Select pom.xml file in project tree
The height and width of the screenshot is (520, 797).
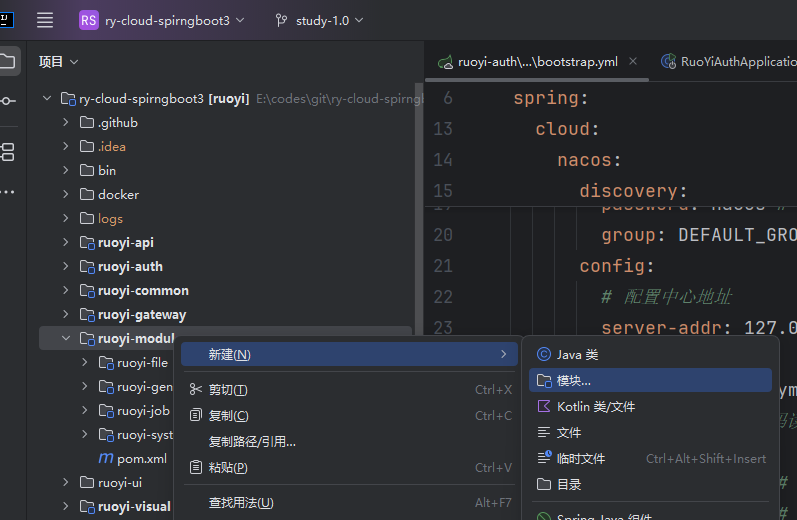pos(141,459)
